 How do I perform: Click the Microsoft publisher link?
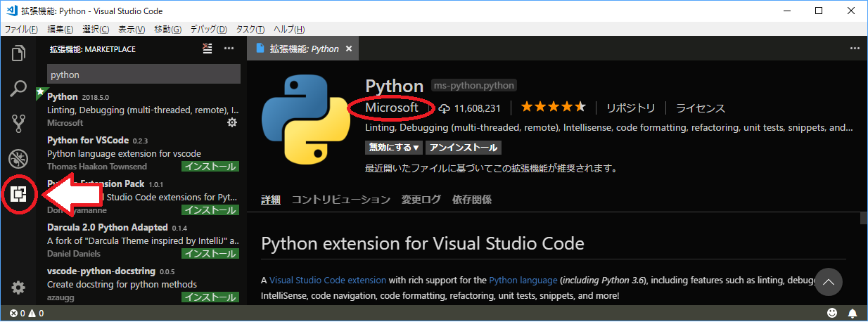click(392, 108)
